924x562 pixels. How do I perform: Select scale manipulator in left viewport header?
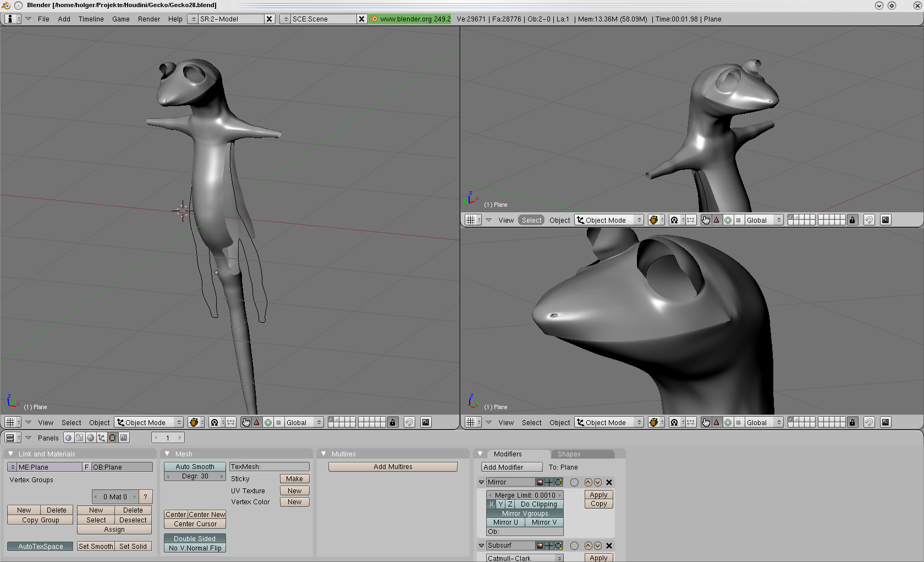pos(278,422)
